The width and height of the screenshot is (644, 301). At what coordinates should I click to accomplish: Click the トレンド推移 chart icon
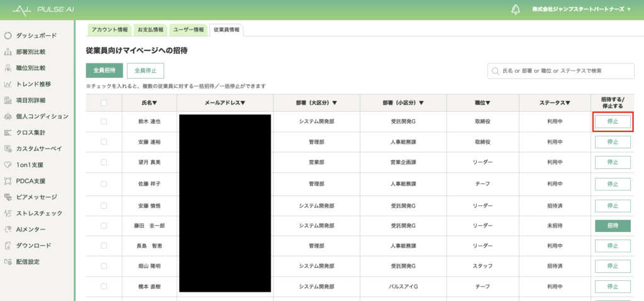click(x=8, y=84)
